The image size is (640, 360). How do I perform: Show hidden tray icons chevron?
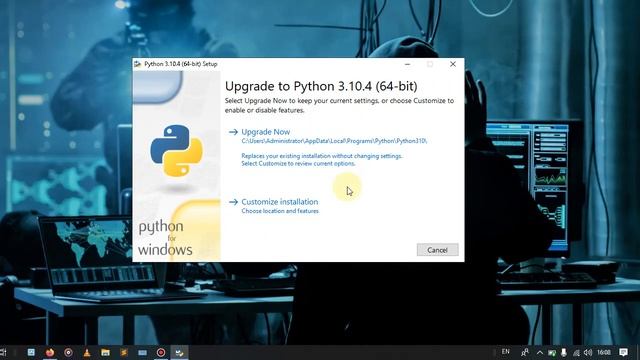tap(540, 353)
